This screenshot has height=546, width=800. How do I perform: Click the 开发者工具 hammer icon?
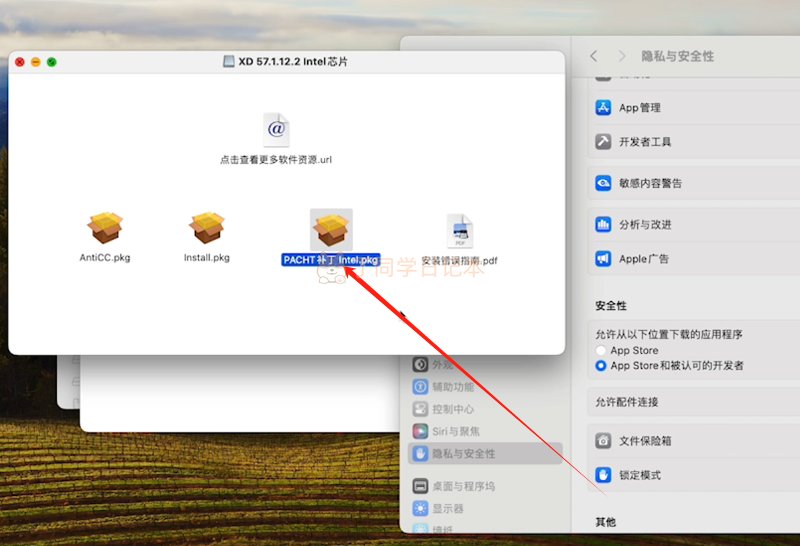603,141
